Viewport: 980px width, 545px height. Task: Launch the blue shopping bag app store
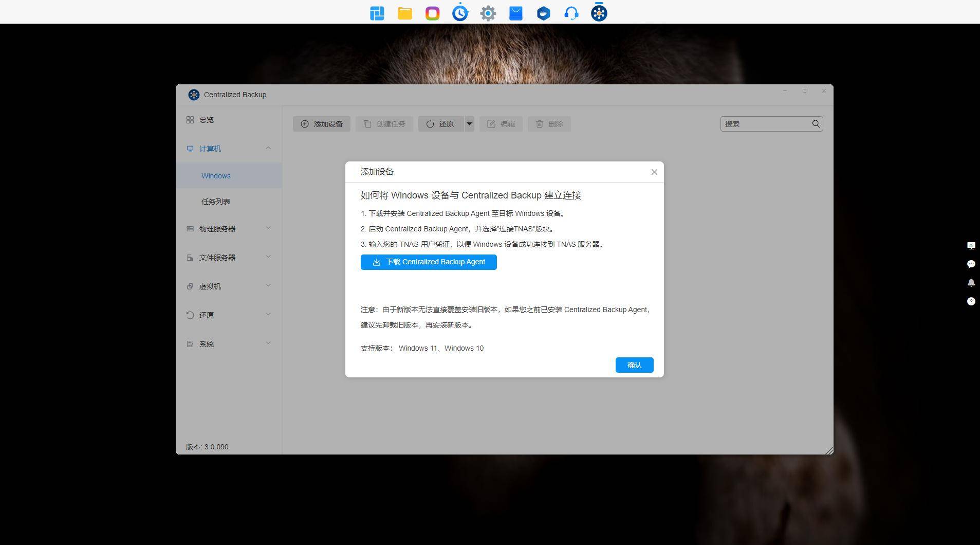pos(515,13)
